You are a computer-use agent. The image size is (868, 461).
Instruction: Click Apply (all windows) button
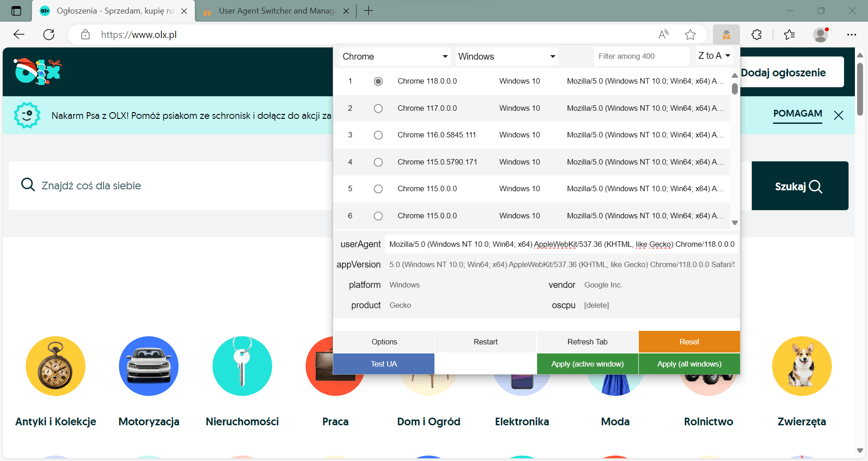689,364
